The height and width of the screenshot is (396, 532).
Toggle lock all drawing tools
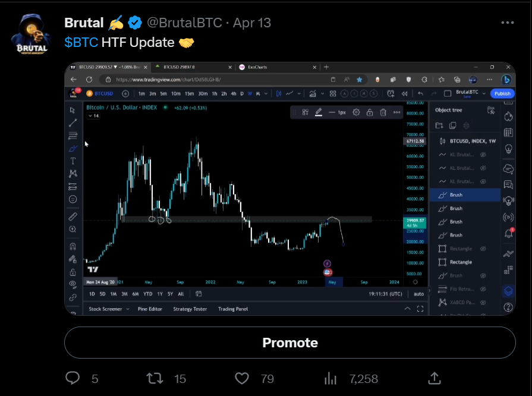pos(73,272)
